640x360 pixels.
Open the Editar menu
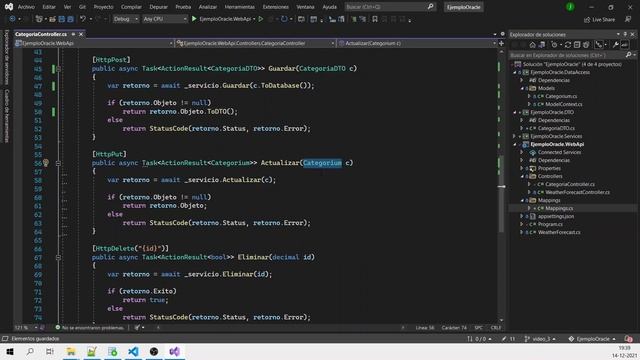click(49, 7)
